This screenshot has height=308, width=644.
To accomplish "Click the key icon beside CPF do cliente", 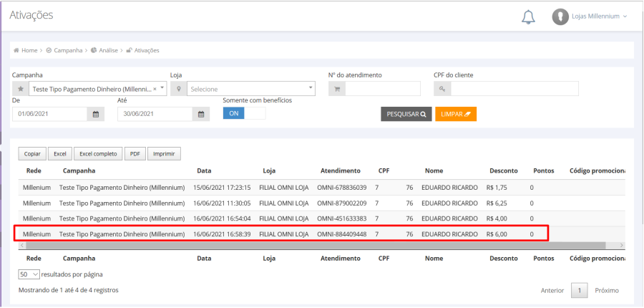I will (442, 89).
